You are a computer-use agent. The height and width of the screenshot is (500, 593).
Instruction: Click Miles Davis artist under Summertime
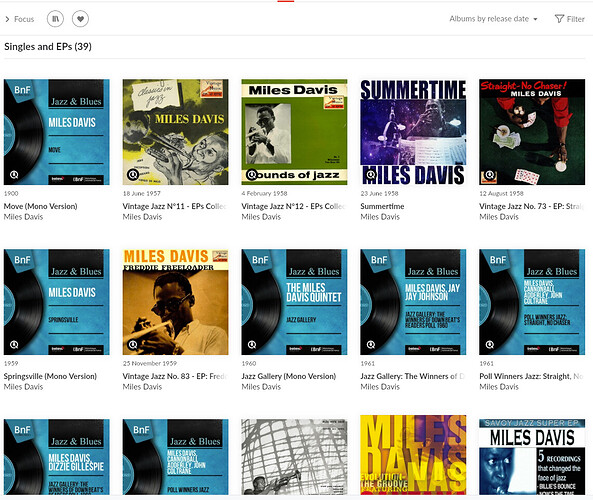pyautogui.click(x=380, y=217)
